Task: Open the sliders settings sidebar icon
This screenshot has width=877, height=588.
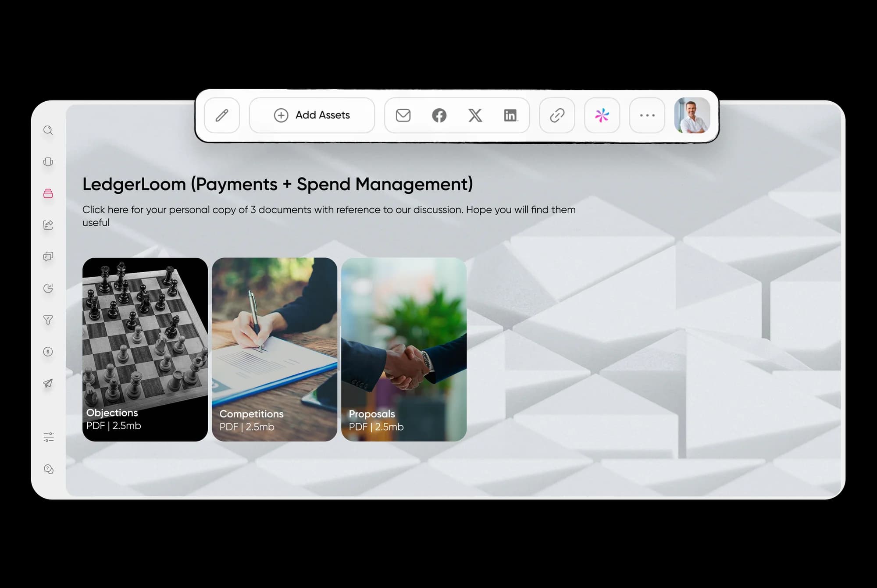Action: pyautogui.click(x=49, y=437)
